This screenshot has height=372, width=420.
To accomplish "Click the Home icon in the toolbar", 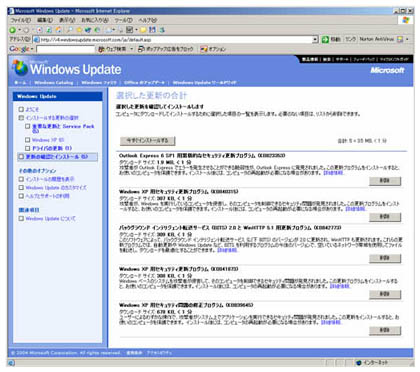I will click(58, 30).
